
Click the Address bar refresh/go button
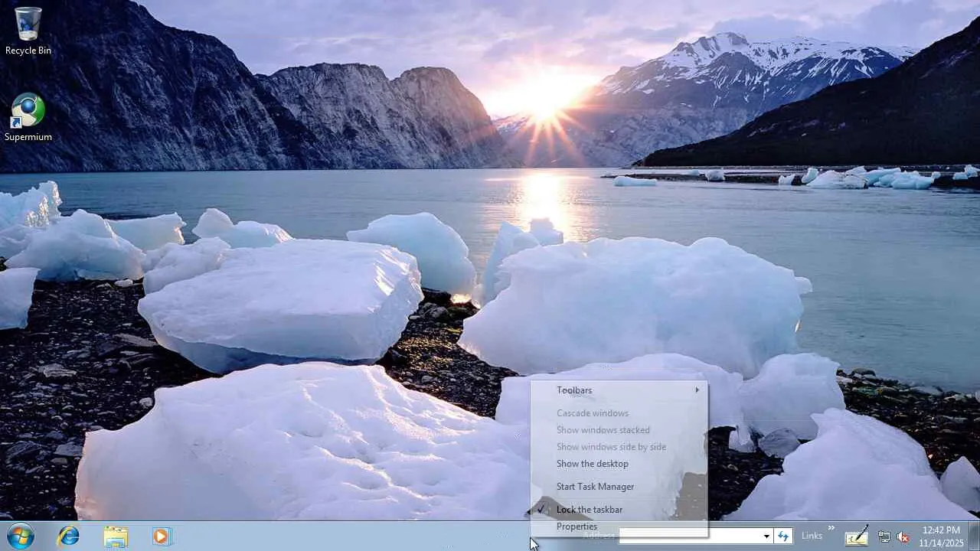point(783,536)
